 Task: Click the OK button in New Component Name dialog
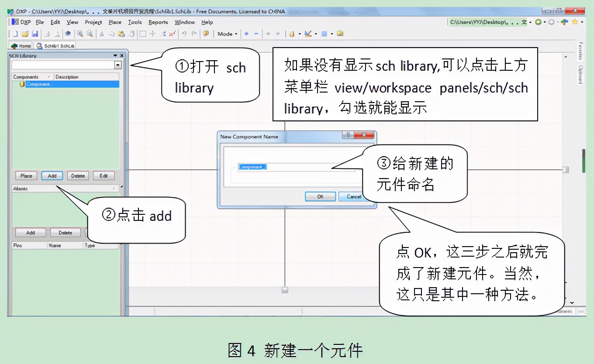pos(320,196)
